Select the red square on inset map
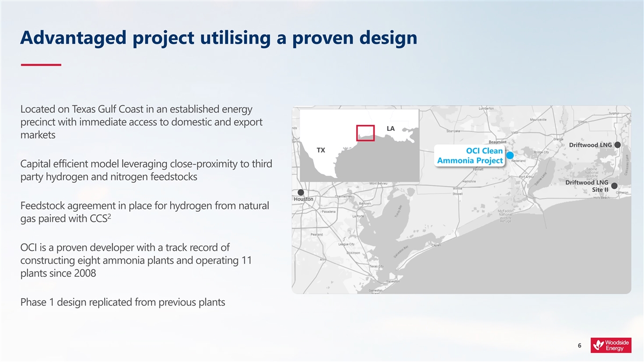644x362 pixels. [365, 133]
